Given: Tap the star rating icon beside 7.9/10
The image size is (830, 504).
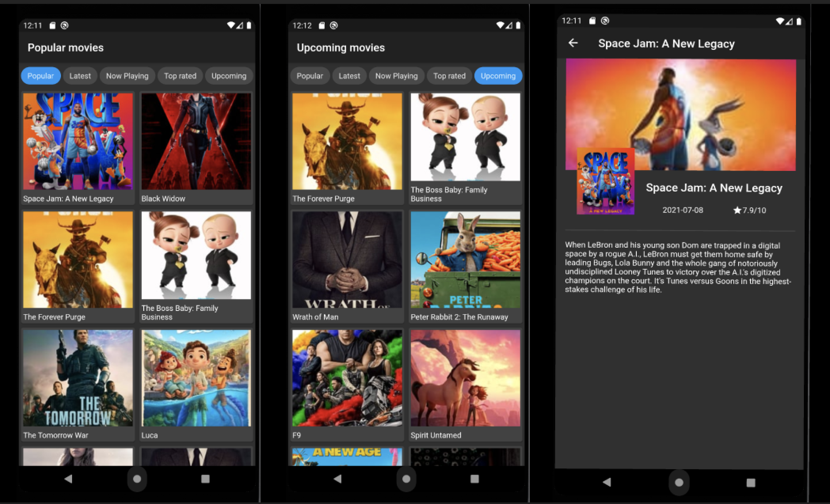Looking at the screenshot, I should coord(737,210).
